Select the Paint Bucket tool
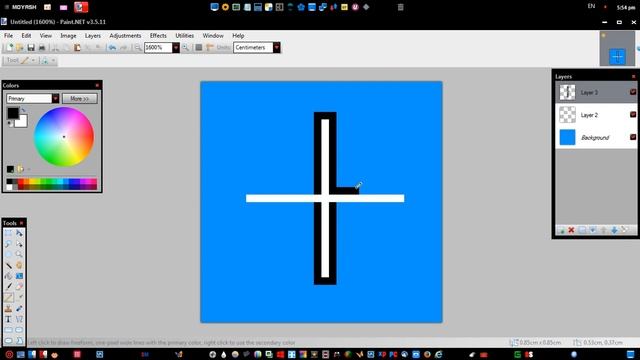Screen dimensions: 640x360 [8, 276]
